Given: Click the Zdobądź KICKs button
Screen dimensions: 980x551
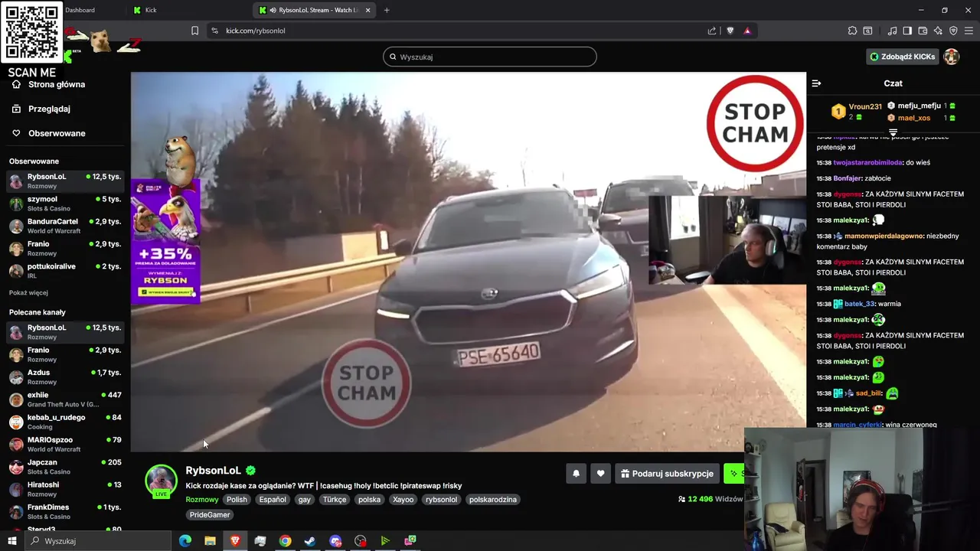Looking at the screenshot, I should click(x=902, y=57).
